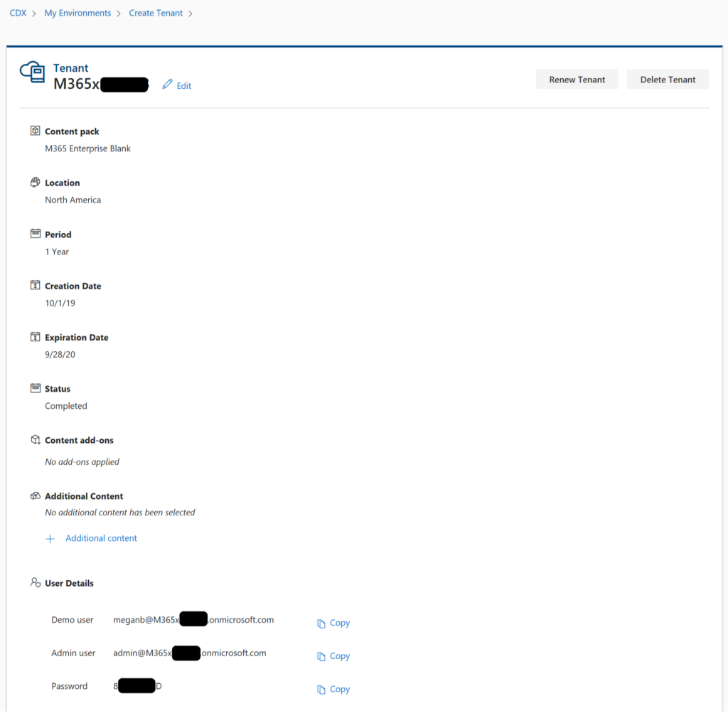Click the M365x tenant name
The height and width of the screenshot is (713, 728).
(101, 84)
